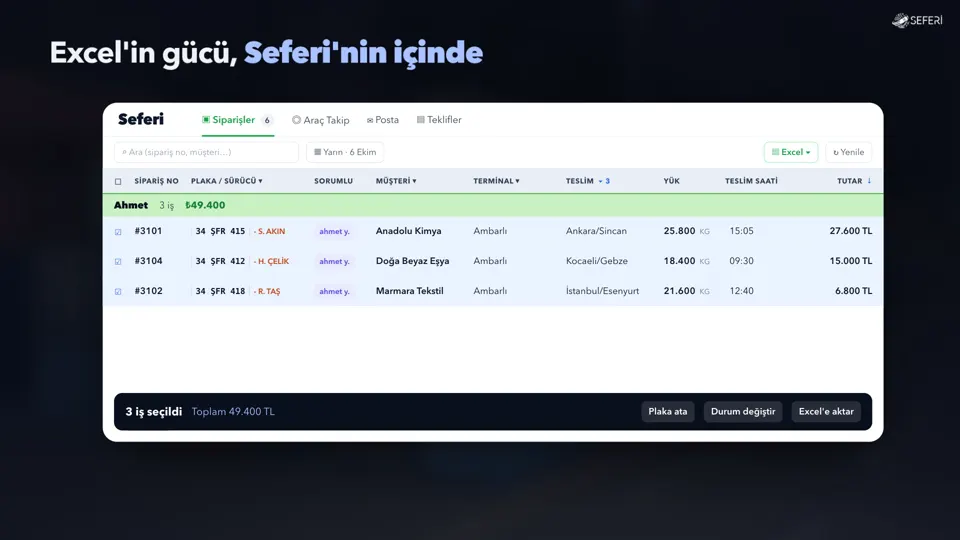Switch to Araç Takip tab
The width and height of the screenshot is (960, 540).
click(x=321, y=120)
